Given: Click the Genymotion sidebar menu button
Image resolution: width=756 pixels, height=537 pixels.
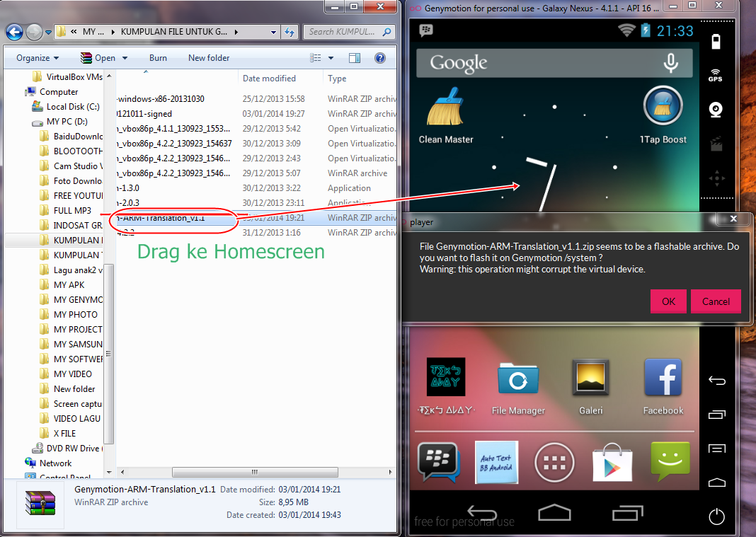Looking at the screenshot, I should pos(717,449).
